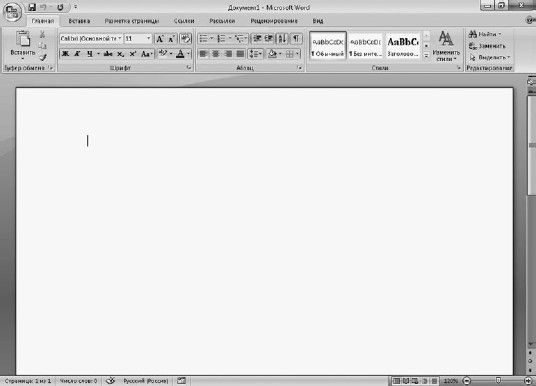Screen dimensions: 536x386
Task: Activate the Format Painter brush
Action: point(42,57)
